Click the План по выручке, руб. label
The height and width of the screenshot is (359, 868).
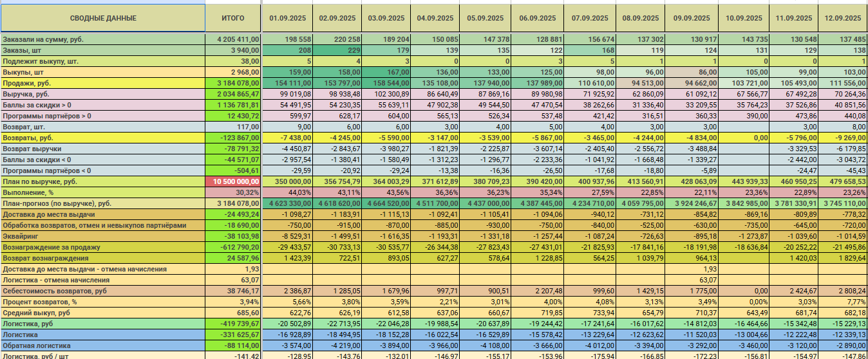coord(103,181)
